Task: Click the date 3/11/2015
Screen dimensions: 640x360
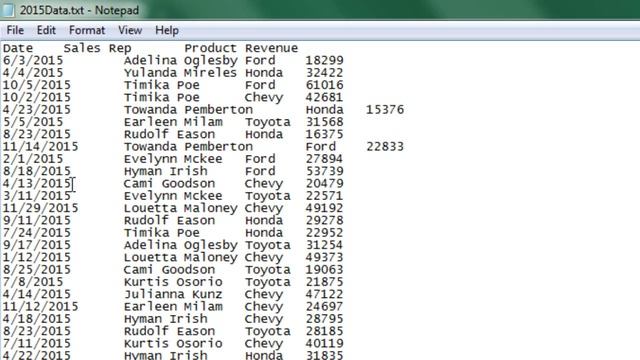Action: pyautogui.click(x=37, y=196)
